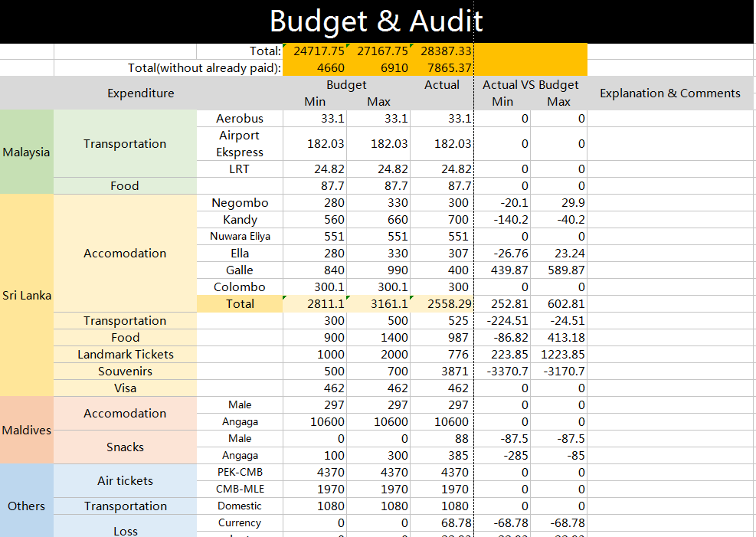Click the Actual VS Budget header
This screenshot has height=537, width=756.
coord(530,85)
